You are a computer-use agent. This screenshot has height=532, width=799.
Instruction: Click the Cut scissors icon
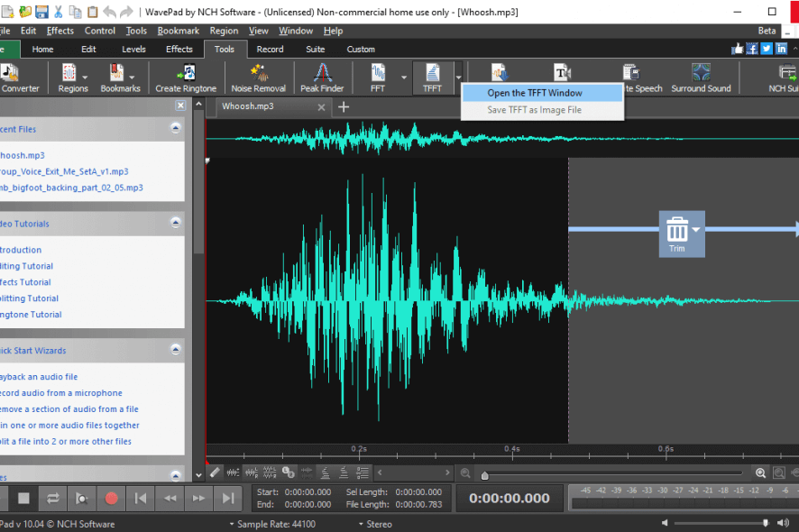[x=59, y=11]
